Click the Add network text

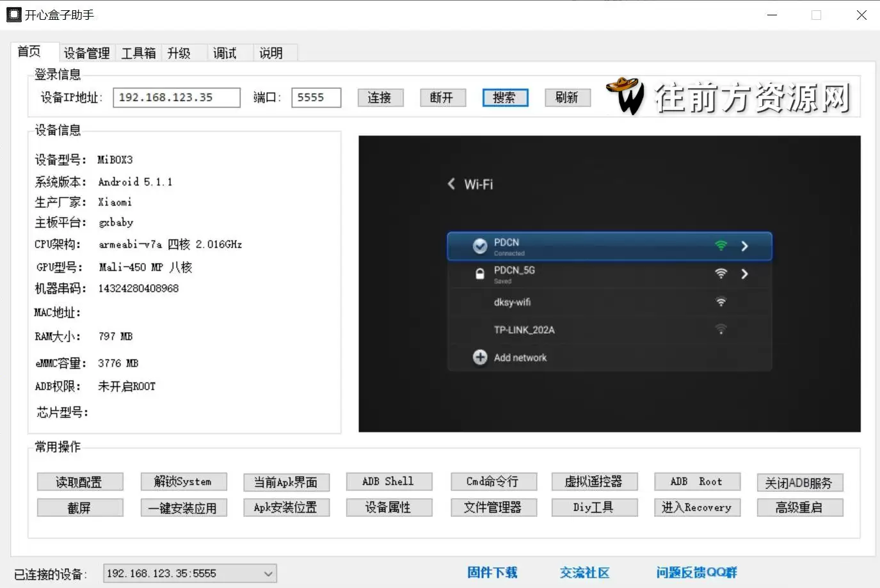pos(520,358)
